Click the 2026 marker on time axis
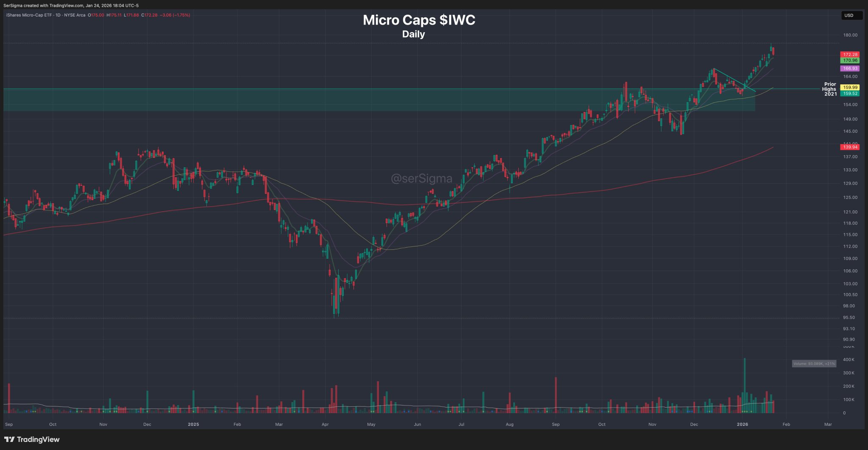 click(742, 424)
